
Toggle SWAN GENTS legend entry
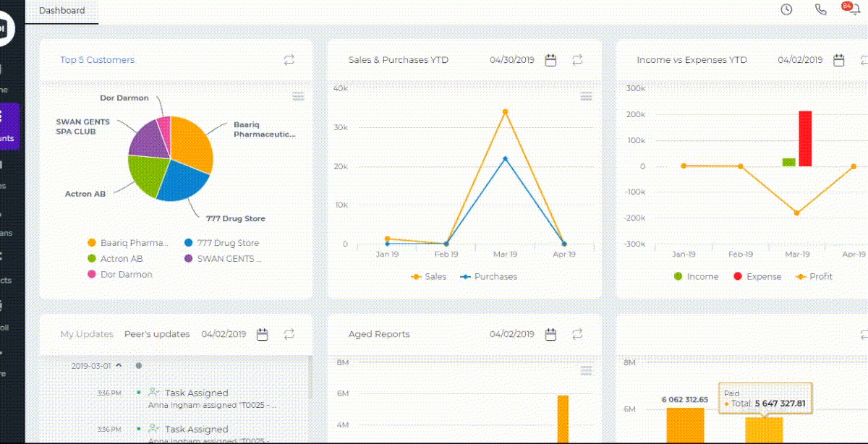coord(223,259)
